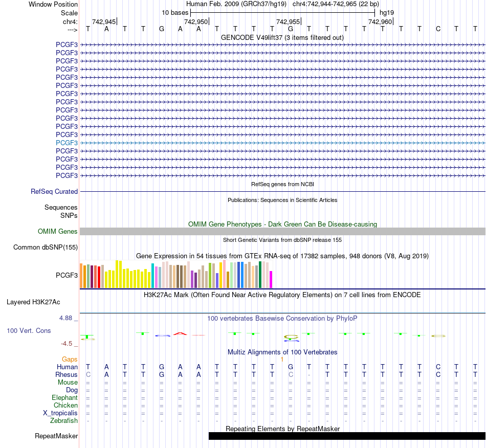Image resolution: width=486 pixels, height=448 pixels.
Task: Click the OMIM Genes gray bar
Action: (x=283, y=232)
